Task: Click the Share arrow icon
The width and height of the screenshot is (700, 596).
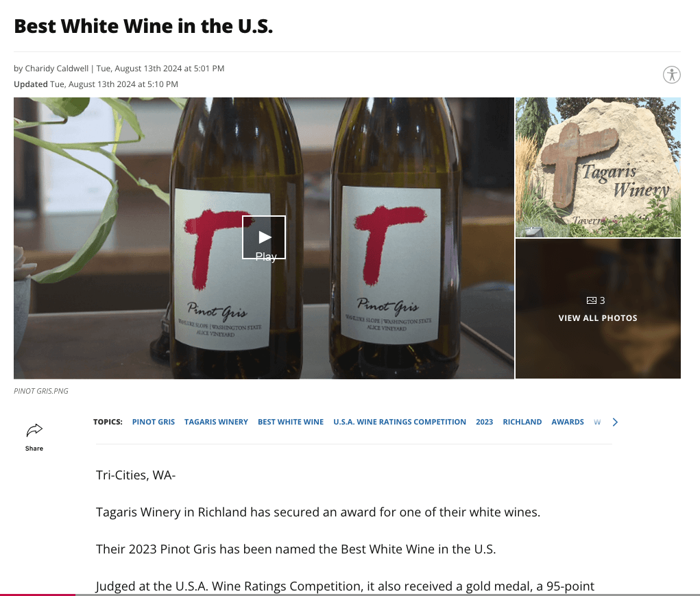Action: (34, 430)
